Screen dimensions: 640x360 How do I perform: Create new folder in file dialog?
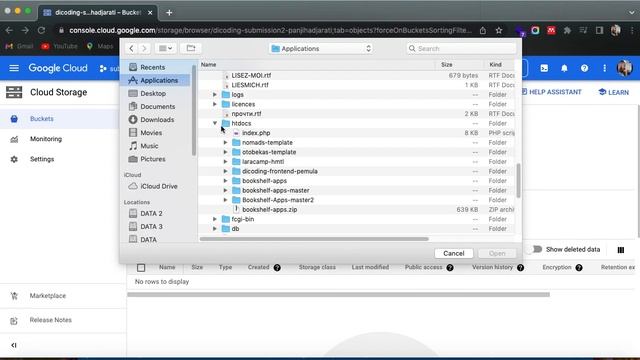click(191, 48)
